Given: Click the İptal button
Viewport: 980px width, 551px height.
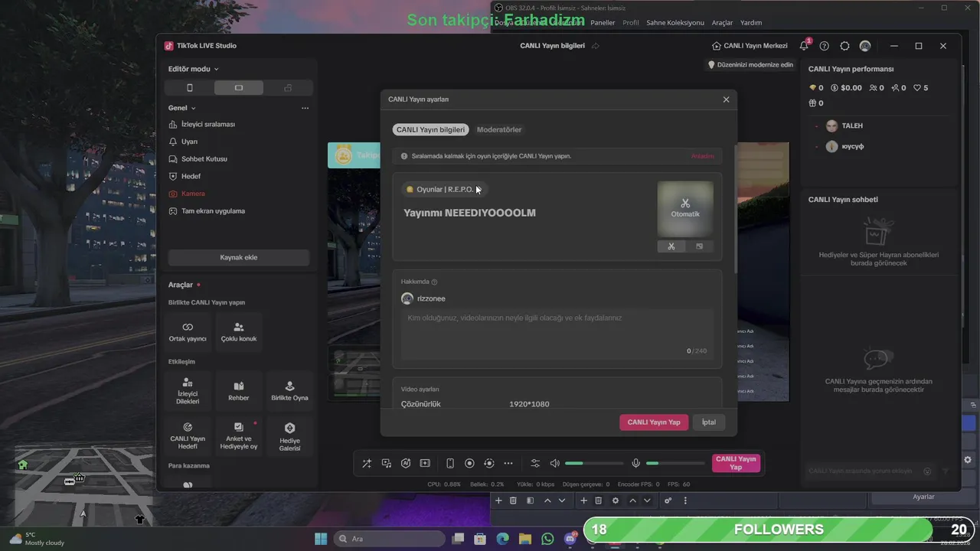Looking at the screenshot, I should click(x=709, y=422).
